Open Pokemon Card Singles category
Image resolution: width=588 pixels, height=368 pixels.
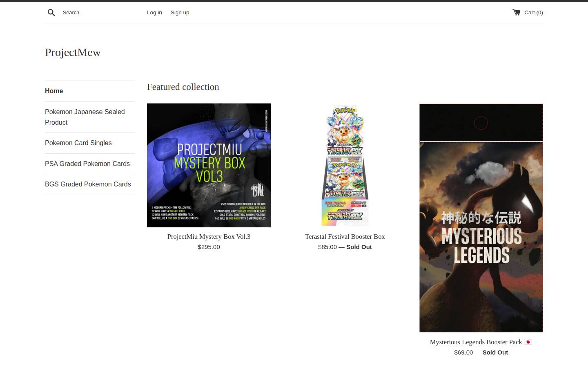pos(78,143)
